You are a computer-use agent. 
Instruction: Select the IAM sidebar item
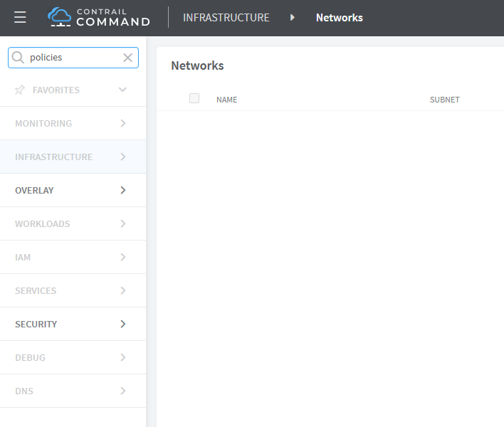23,257
